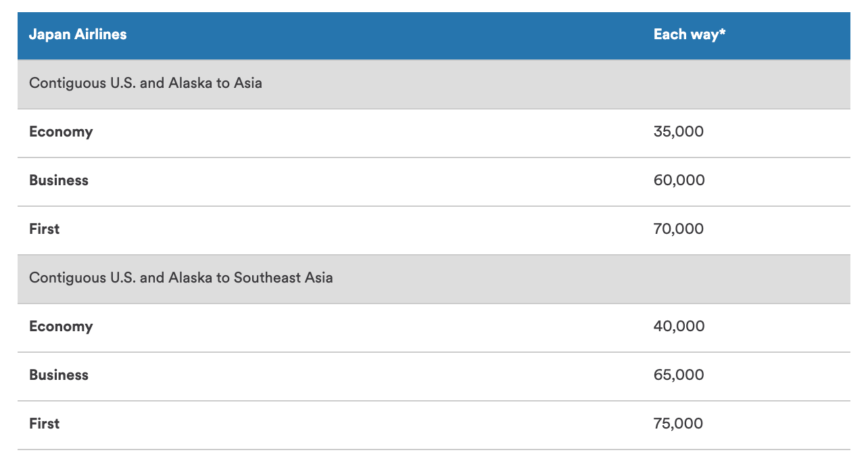Select the 60,000 miles value
Image resolution: width=868 pixels, height=461 pixels.
pyautogui.click(x=679, y=180)
